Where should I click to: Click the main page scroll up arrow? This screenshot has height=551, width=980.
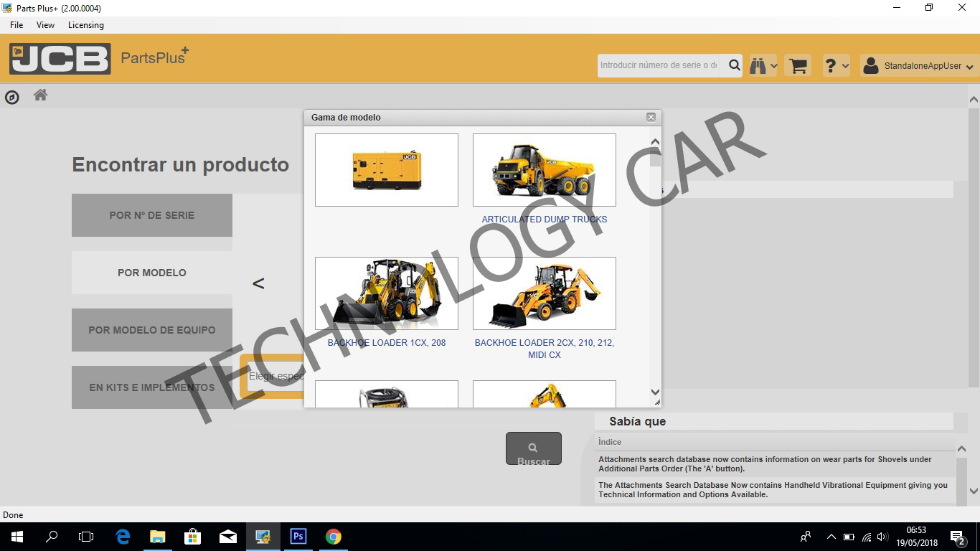pyautogui.click(x=974, y=100)
